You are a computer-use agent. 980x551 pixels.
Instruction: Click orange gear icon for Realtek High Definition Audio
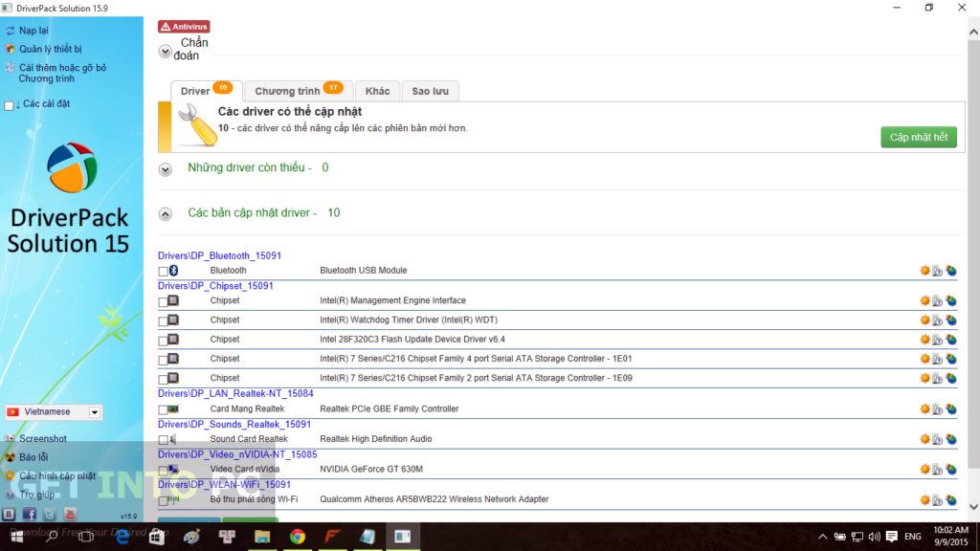pos(925,439)
